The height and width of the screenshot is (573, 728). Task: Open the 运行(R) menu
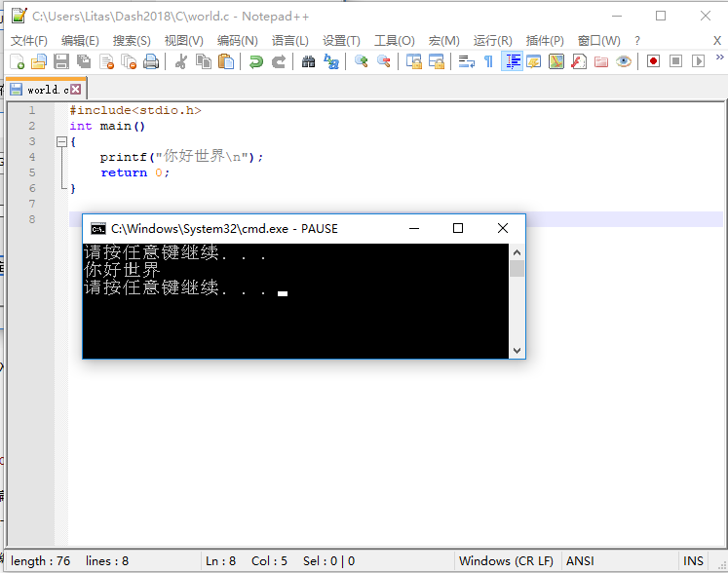click(x=492, y=41)
